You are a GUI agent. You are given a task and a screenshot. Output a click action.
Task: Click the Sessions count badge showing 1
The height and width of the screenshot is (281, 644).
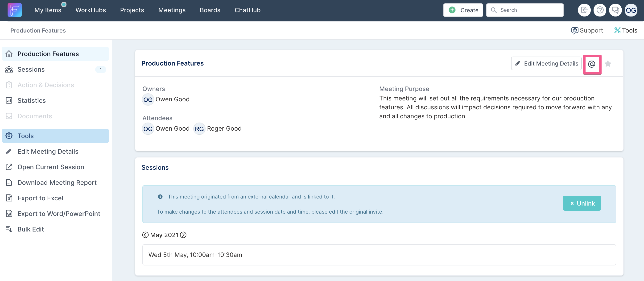[x=100, y=70]
